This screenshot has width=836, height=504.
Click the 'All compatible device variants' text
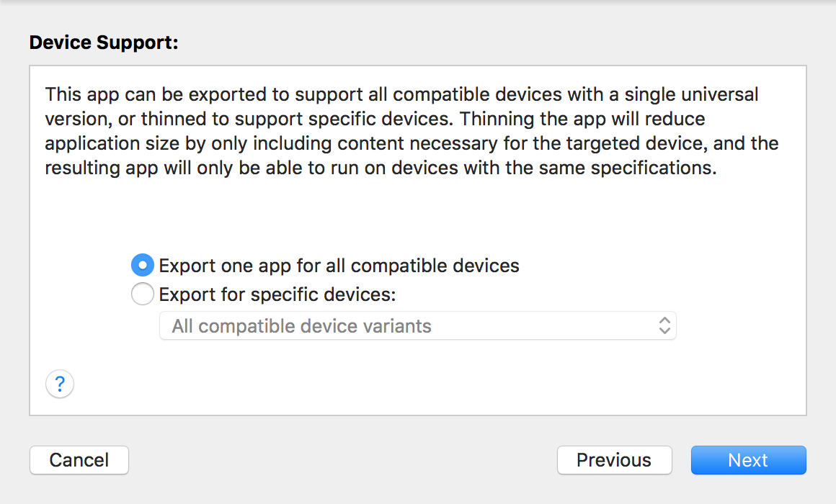click(301, 326)
